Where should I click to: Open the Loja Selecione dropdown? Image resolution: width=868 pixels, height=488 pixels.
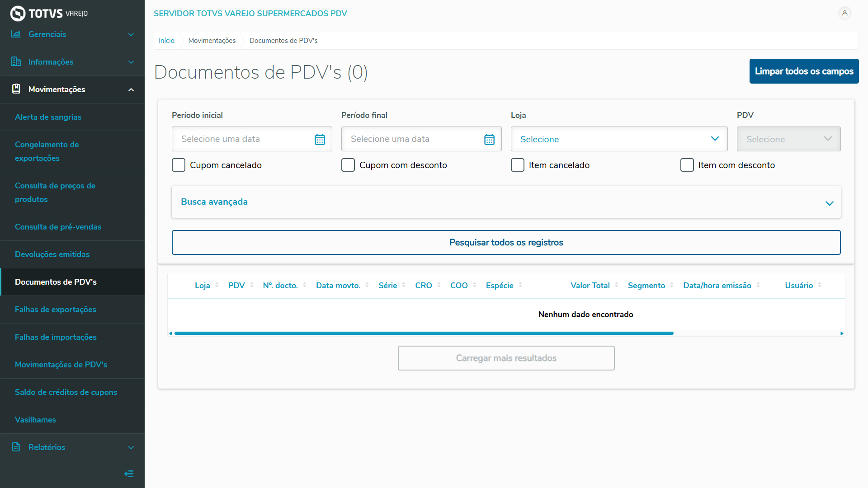coord(619,139)
